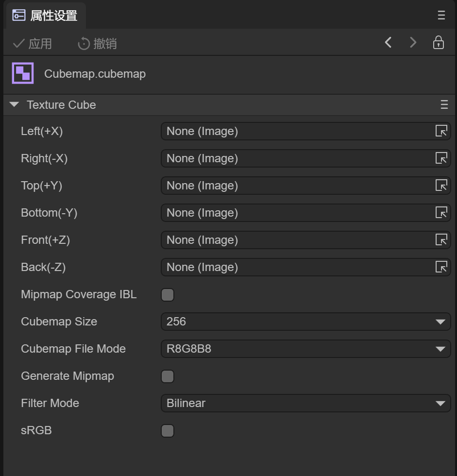Click the Front(+Z) image field

point(296,240)
